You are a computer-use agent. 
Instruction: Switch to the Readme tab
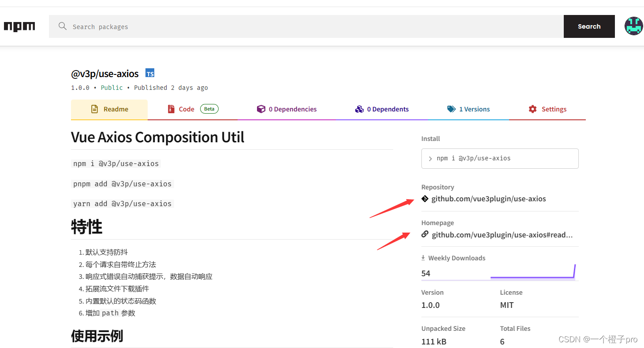point(109,109)
